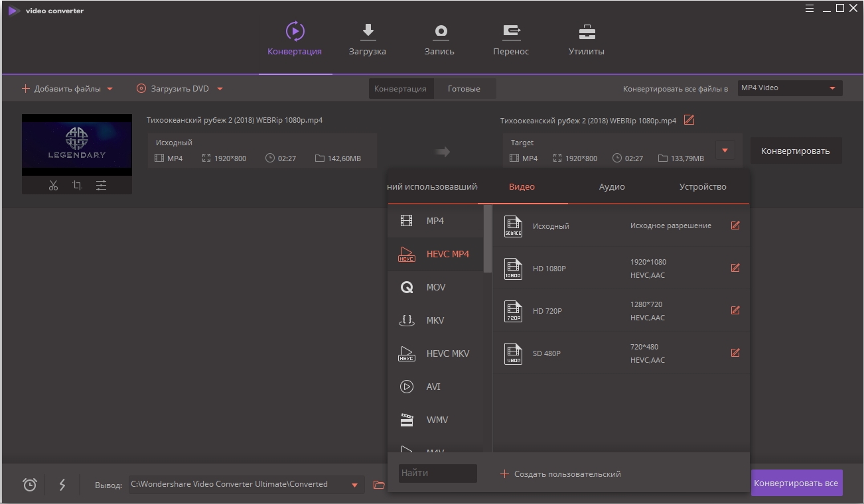Open effects adjustment sliders icon

click(101, 186)
